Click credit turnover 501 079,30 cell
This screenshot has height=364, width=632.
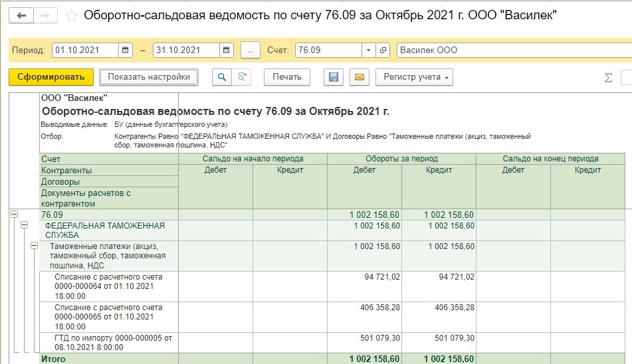tap(439, 343)
